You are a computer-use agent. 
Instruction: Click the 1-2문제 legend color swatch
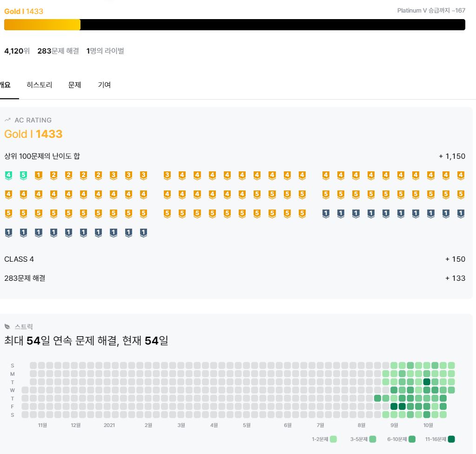[x=333, y=439]
